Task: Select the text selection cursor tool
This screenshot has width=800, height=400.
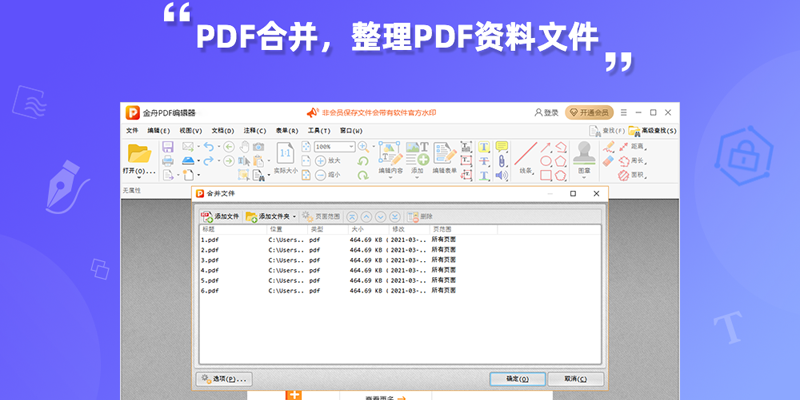Action: coord(243,161)
